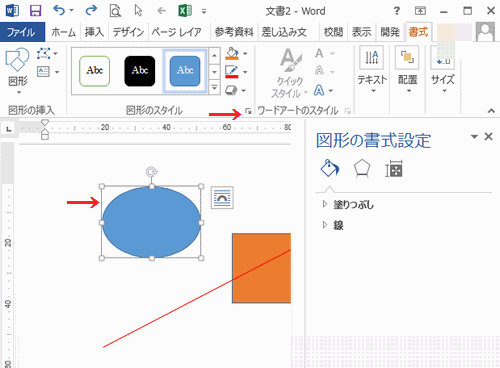Apply the white green-outline Abc shape style
500x368 pixels.
(95, 71)
